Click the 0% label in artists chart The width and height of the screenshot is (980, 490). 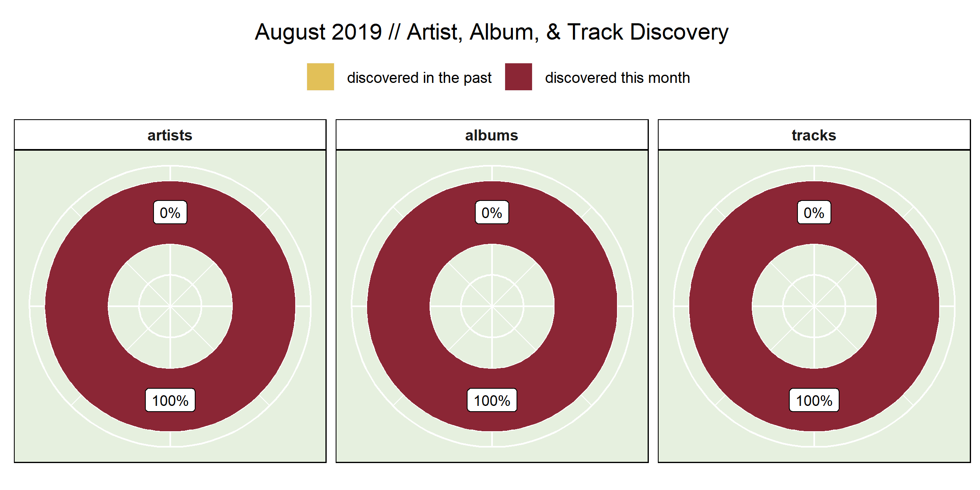click(170, 213)
